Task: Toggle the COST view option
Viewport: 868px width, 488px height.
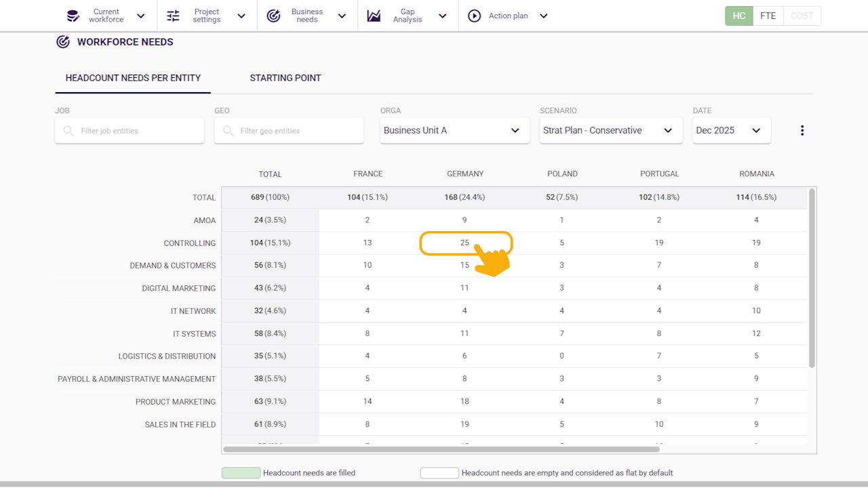Action: (802, 16)
